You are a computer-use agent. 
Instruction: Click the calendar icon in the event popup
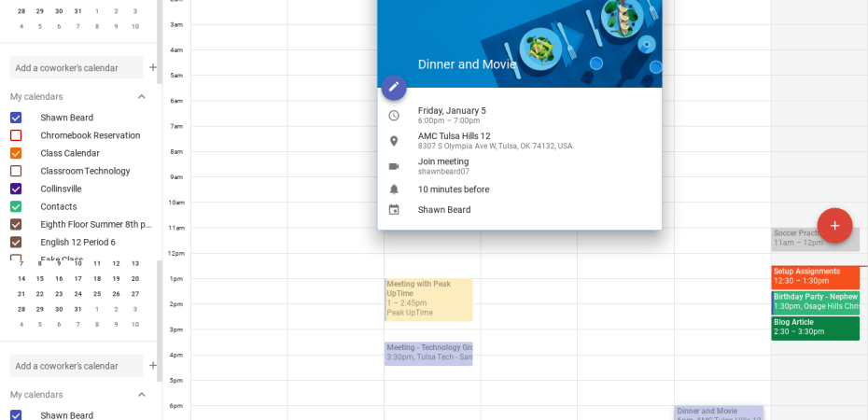pyautogui.click(x=394, y=210)
